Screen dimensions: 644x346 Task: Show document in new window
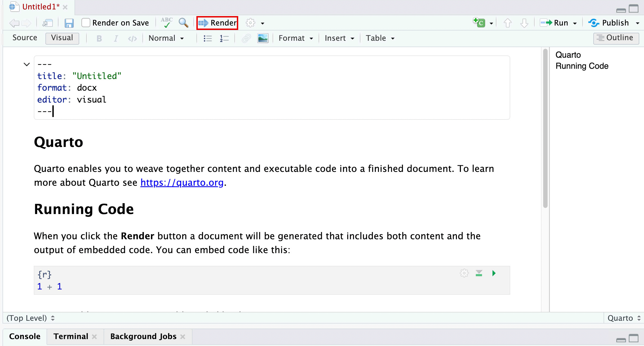point(48,23)
